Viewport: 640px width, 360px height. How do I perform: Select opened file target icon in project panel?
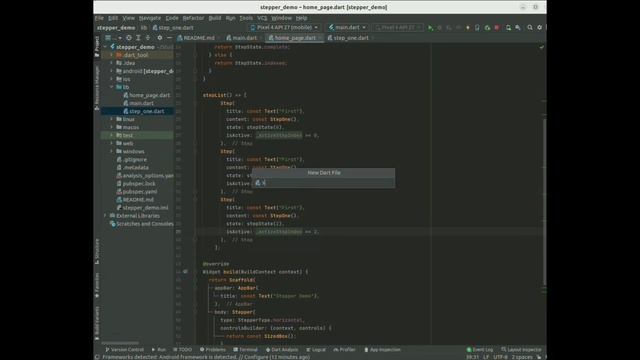coord(129,38)
